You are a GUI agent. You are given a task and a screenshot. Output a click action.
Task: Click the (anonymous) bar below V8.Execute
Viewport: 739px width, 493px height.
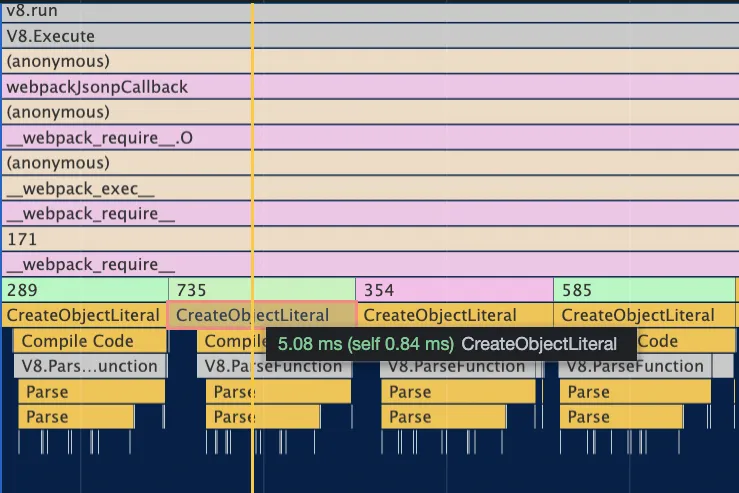pos(370,61)
